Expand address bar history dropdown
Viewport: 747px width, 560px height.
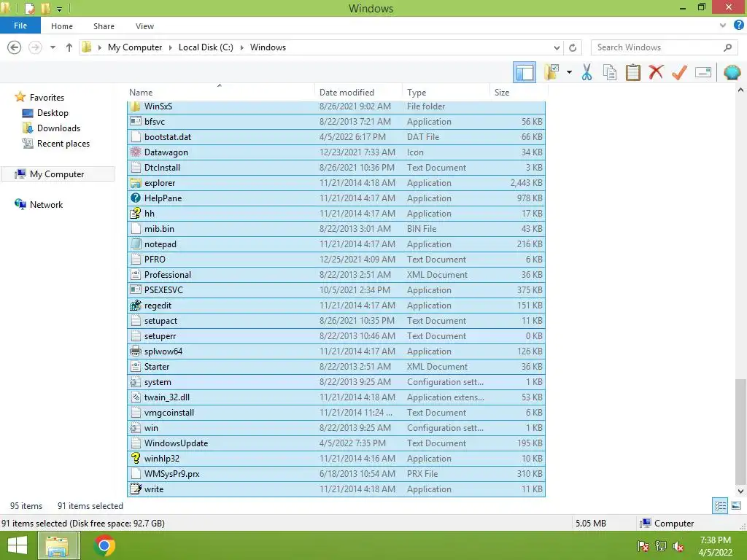click(x=557, y=47)
